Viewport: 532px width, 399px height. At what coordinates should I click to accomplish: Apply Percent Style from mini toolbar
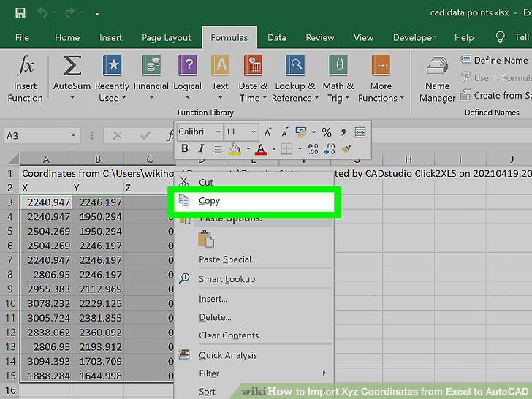click(x=327, y=132)
